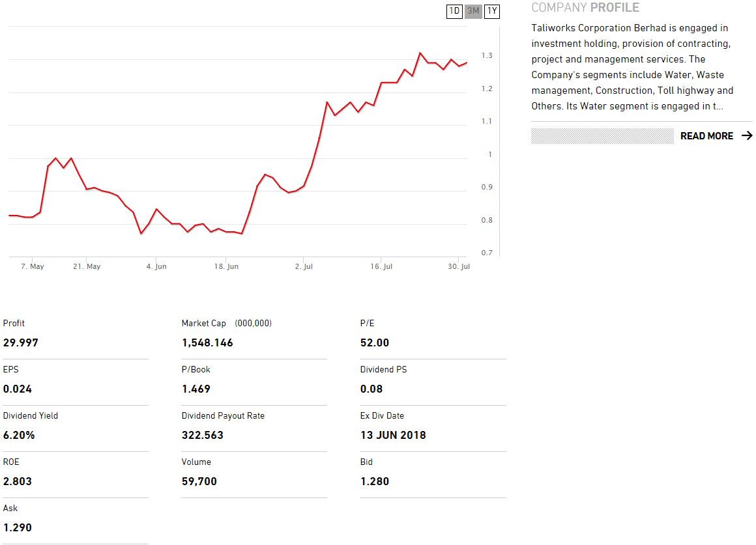The height and width of the screenshot is (545, 756).
Task: Click the hatched bar left of READ MORE
Action: coord(602,136)
